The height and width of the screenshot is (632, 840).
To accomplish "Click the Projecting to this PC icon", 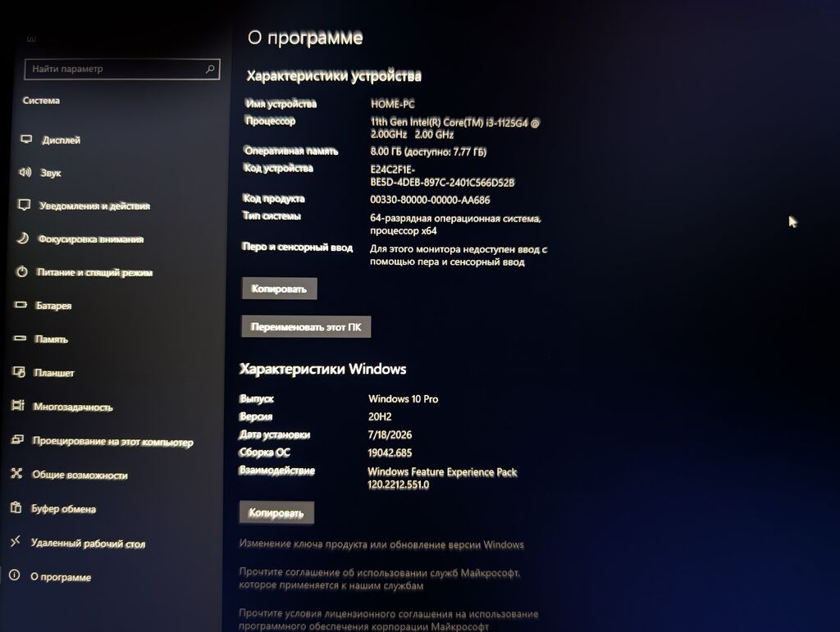I will click(17, 439).
